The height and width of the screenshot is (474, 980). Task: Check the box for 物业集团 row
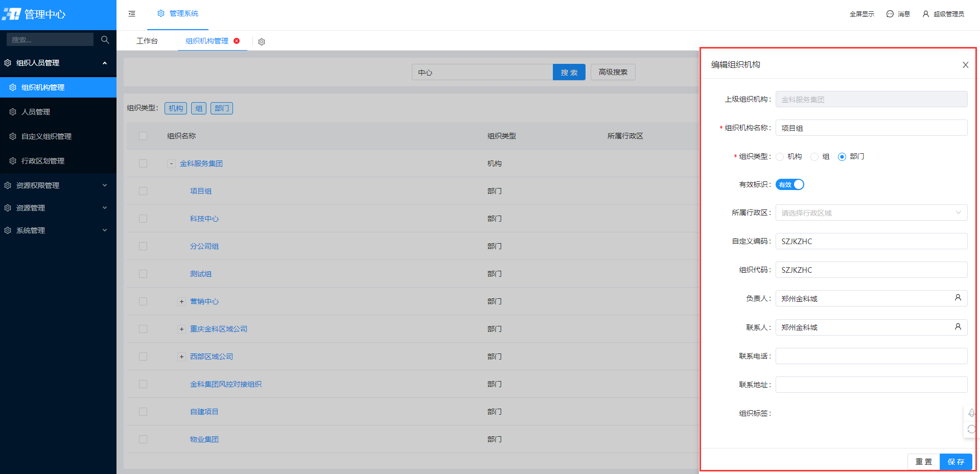[x=143, y=439]
